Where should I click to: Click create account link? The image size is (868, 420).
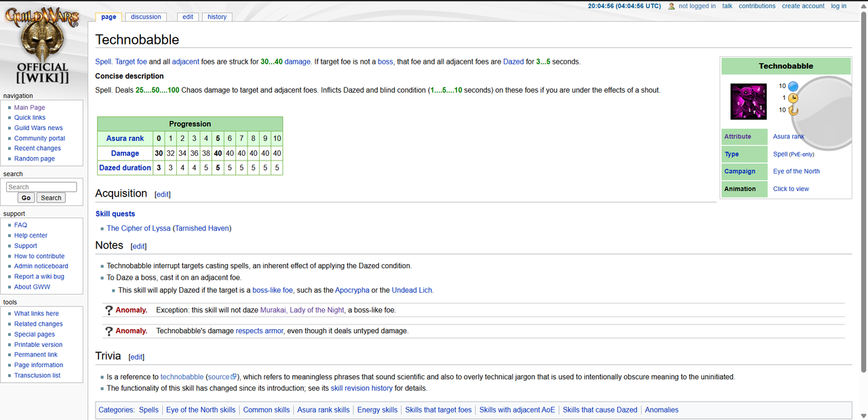pos(803,6)
